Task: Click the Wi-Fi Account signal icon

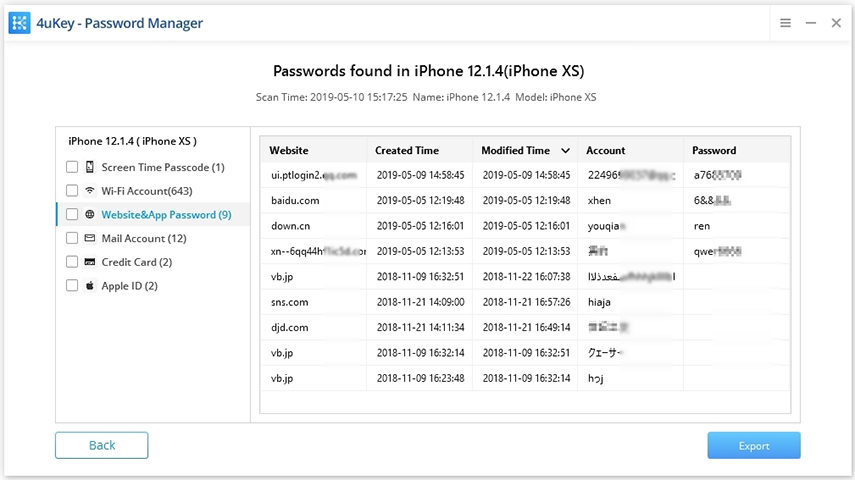Action: [x=89, y=191]
